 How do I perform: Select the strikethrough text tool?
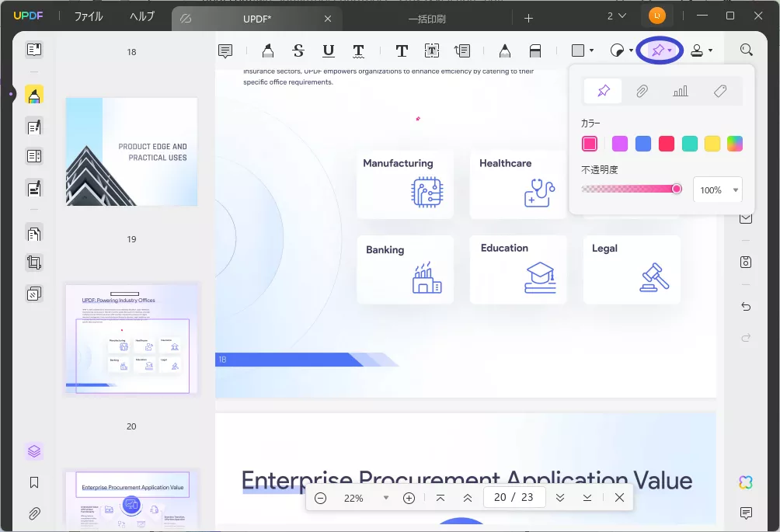[x=298, y=50]
